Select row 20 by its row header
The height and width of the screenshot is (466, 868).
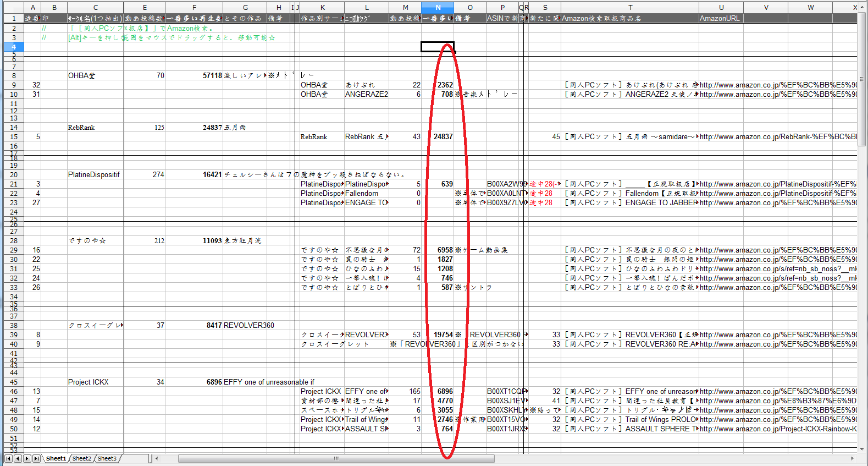[13, 174]
